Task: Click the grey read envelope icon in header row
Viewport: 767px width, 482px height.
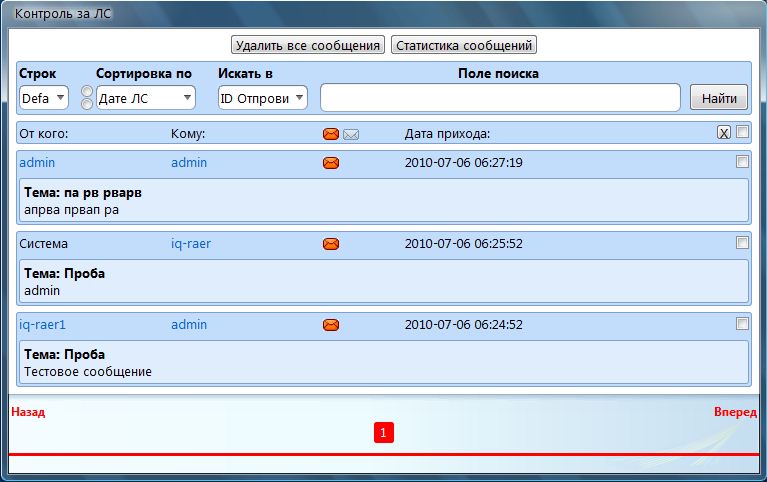Action: pyautogui.click(x=351, y=134)
